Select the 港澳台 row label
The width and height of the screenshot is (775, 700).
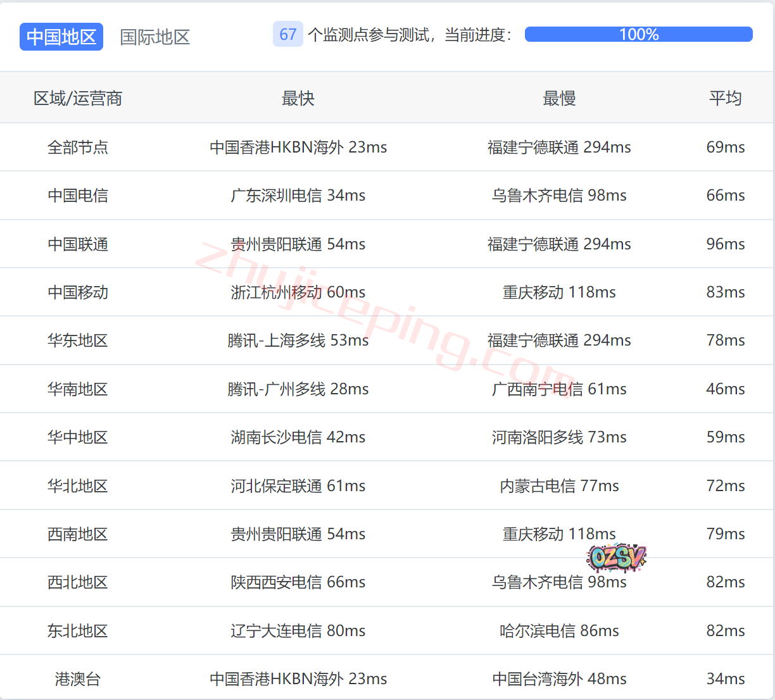[78, 679]
